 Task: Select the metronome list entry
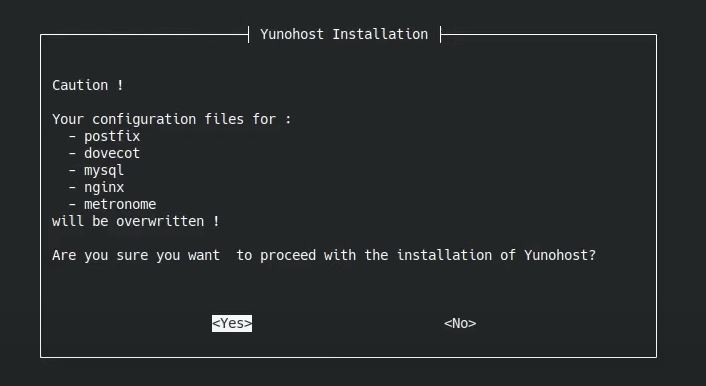point(120,204)
